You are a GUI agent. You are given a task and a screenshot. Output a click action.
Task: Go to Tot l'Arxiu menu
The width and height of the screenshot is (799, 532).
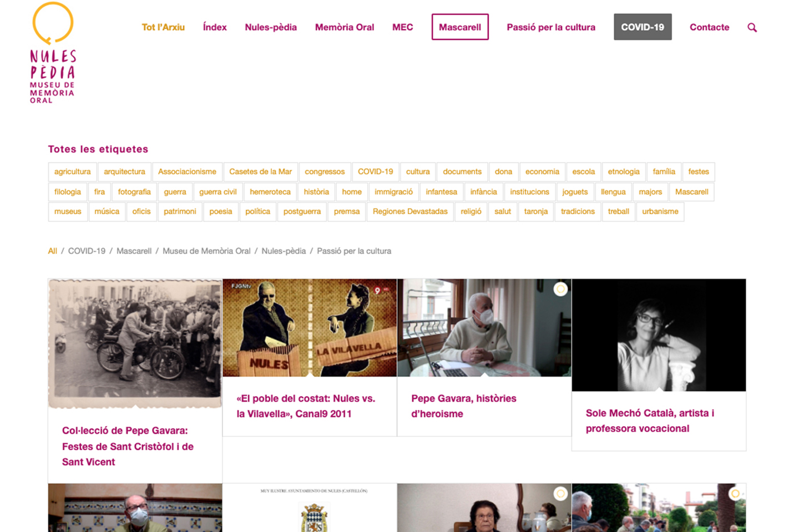(x=163, y=27)
